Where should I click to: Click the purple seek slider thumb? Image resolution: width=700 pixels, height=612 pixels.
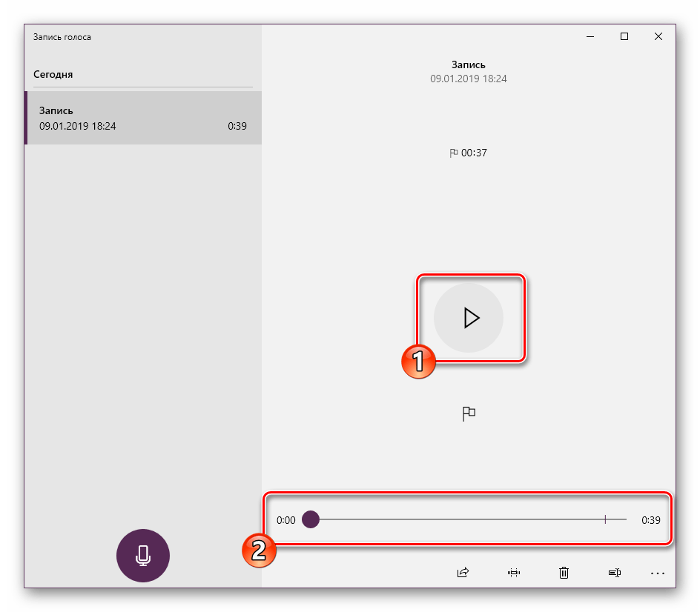click(x=311, y=520)
